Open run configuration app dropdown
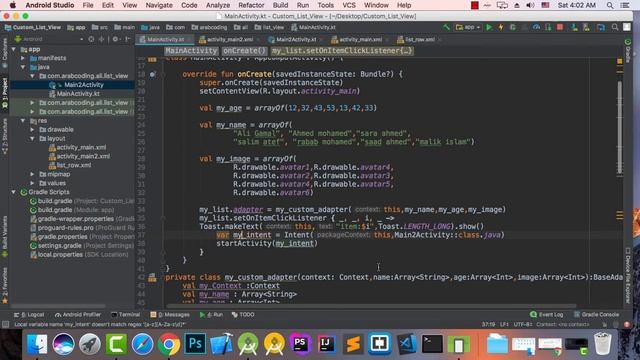 pyautogui.click(x=468, y=27)
